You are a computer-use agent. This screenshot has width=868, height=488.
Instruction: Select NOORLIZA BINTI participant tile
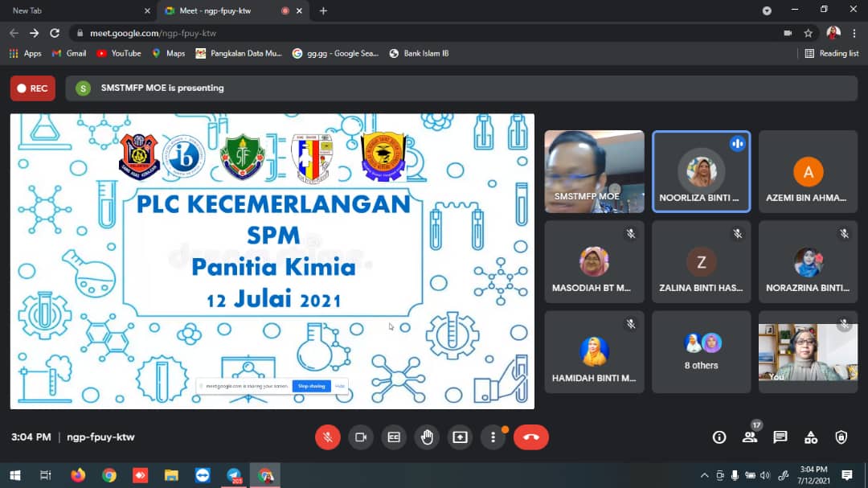701,171
